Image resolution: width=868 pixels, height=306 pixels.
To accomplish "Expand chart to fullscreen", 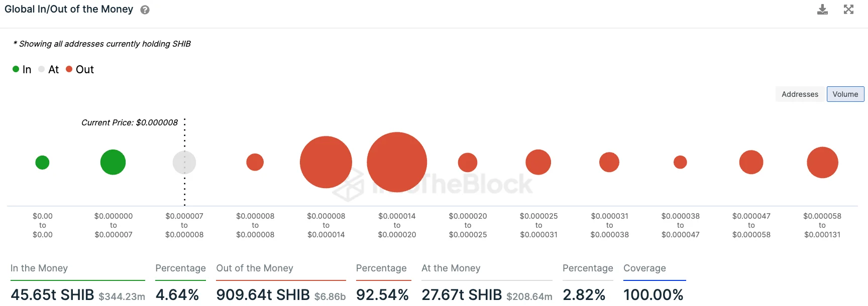I will click(x=848, y=10).
